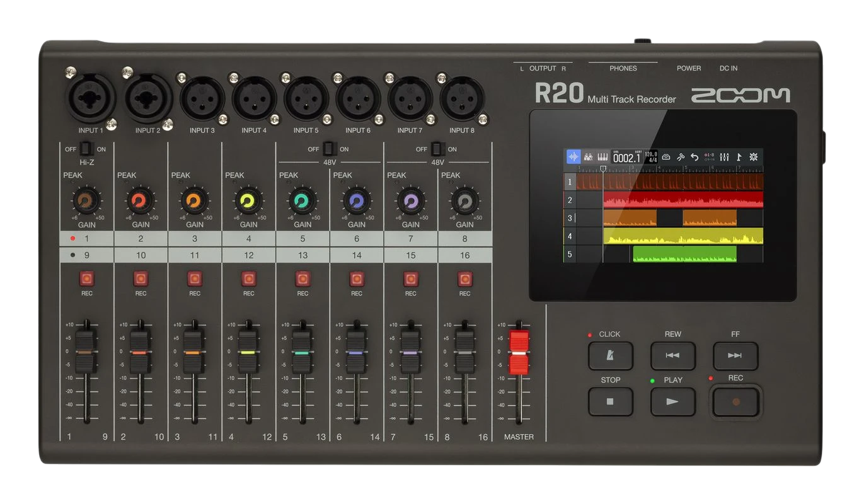This screenshot has height=504, width=864.
Task: Click the orange GAIN knob on channel 3
Action: tap(194, 201)
